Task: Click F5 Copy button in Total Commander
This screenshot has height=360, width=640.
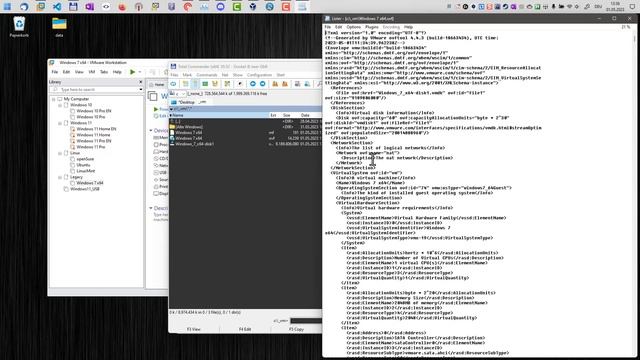Action: [x=296, y=329]
